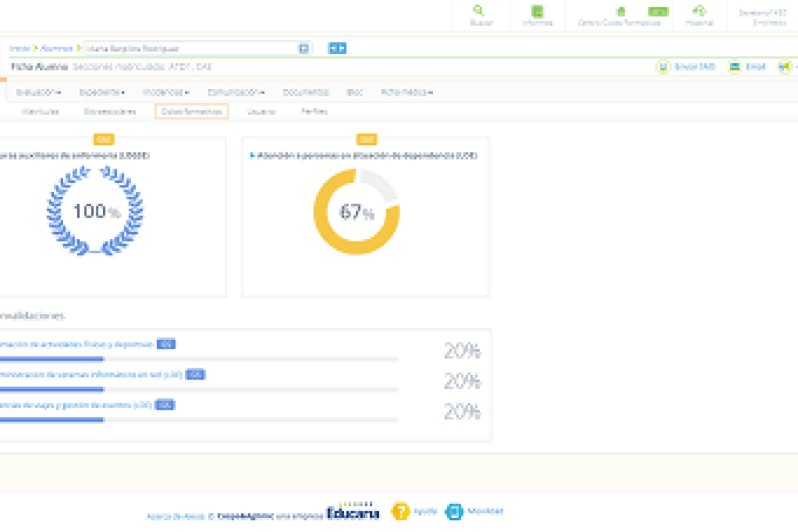
Task: Open the student name dropdown arrow
Action: tap(304, 48)
